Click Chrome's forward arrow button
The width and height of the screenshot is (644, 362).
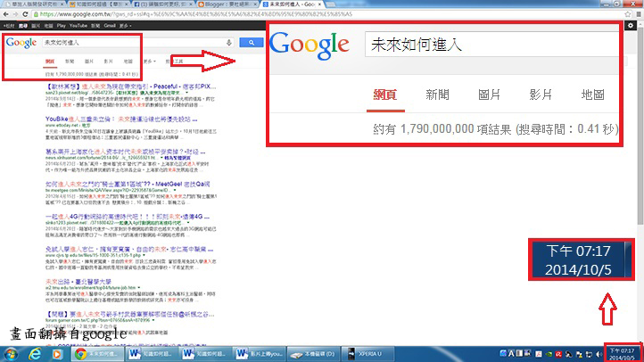tap(15, 14)
